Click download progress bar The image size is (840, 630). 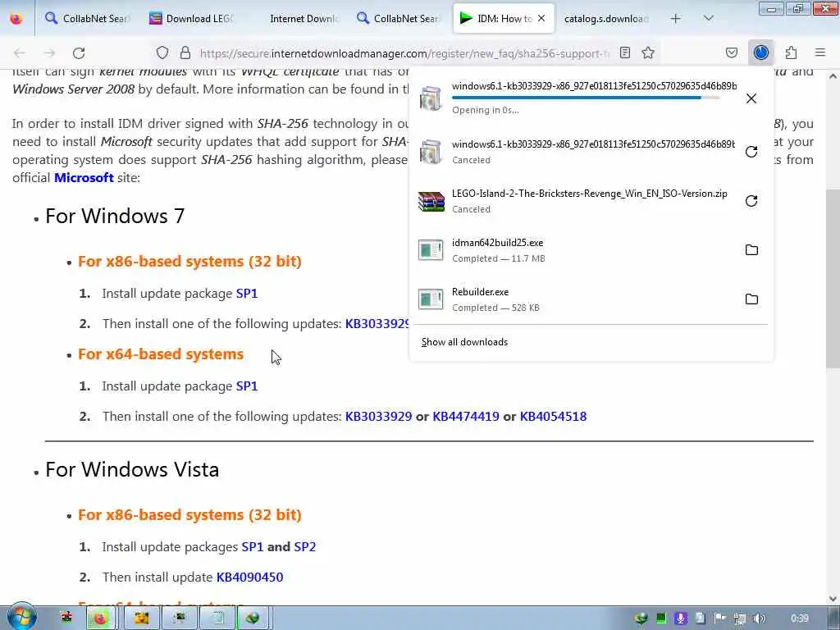click(x=586, y=98)
